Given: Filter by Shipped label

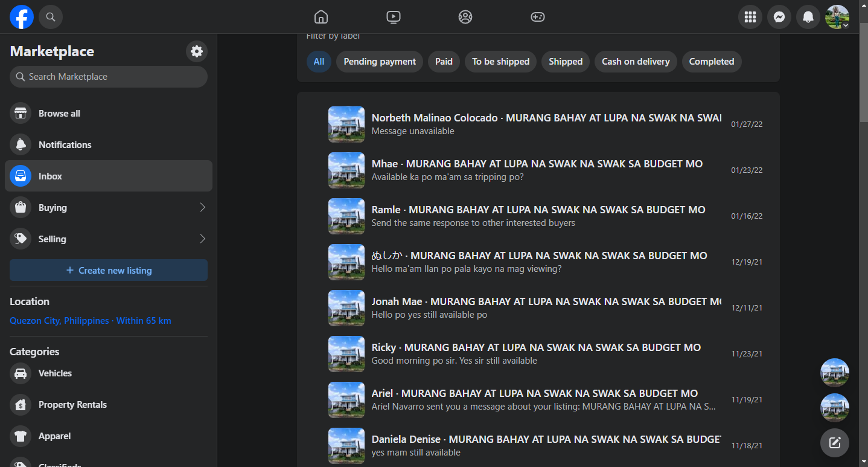Looking at the screenshot, I should tap(566, 62).
